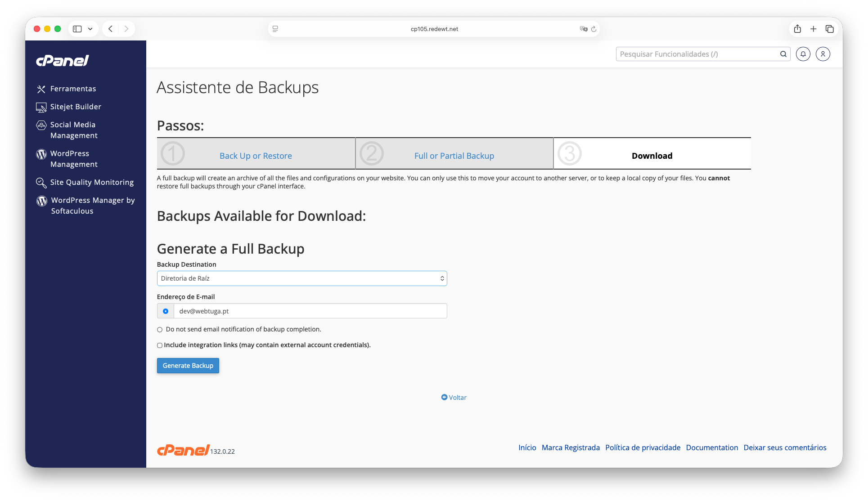Click the email address input field
This screenshot has height=501, width=868.
(310, 311)
